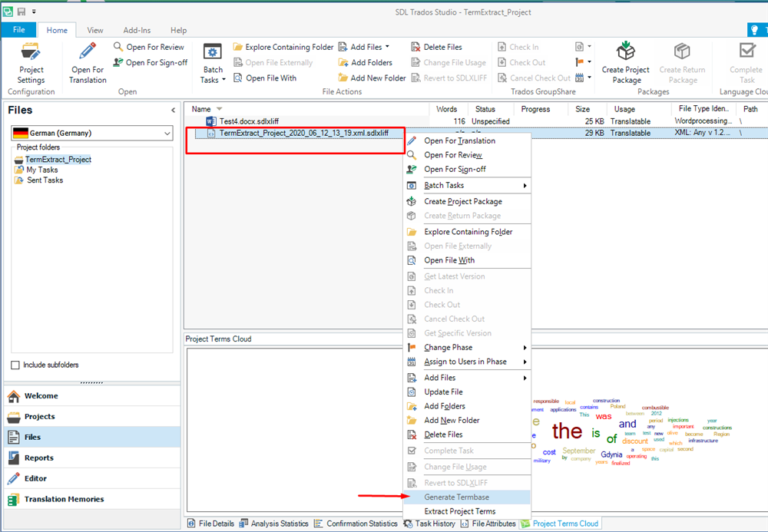Choose Open For Sign-off in context menu
The image size is (768, 532).
(x=467, y=169)
